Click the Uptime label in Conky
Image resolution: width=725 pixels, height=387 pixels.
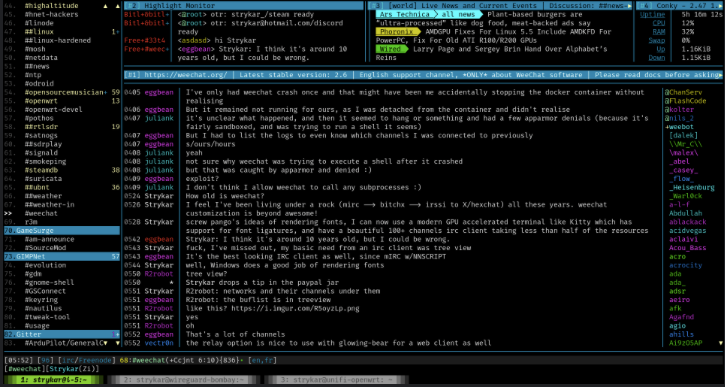coord(652,14)
